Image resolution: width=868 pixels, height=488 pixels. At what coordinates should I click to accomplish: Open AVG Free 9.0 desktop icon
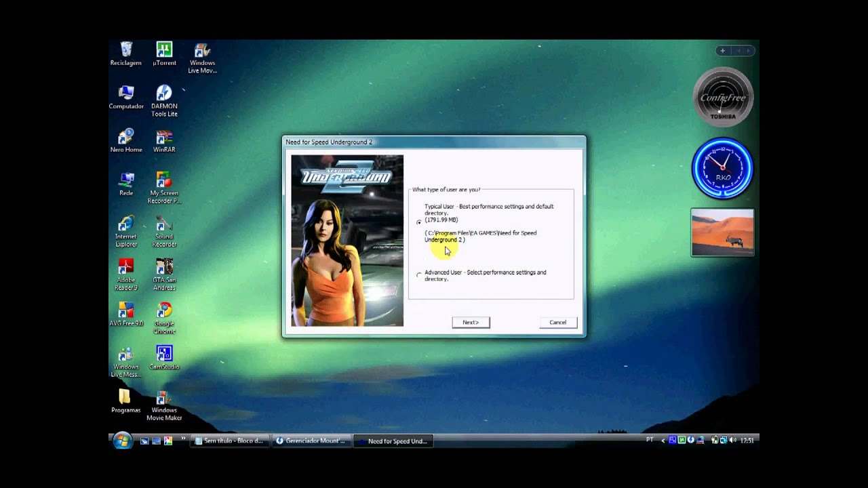click(125, 314)
